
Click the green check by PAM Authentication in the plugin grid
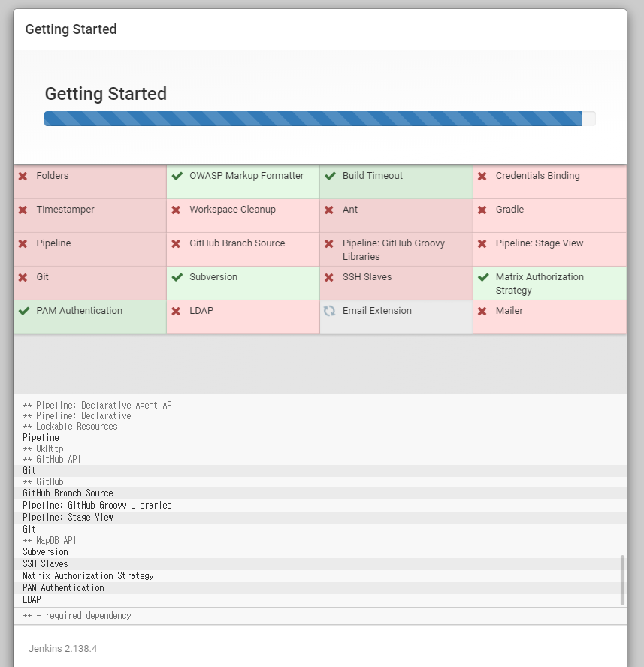(x=24, y=311)
